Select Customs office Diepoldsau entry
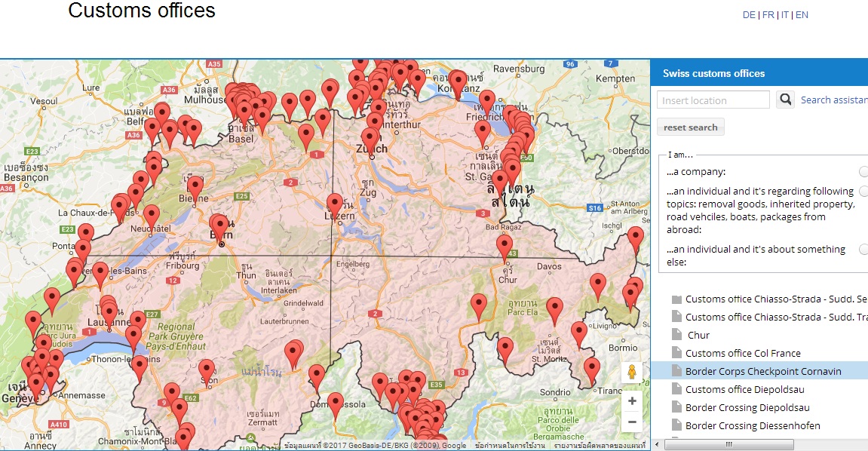868x451 pixels. coord(744,390)
